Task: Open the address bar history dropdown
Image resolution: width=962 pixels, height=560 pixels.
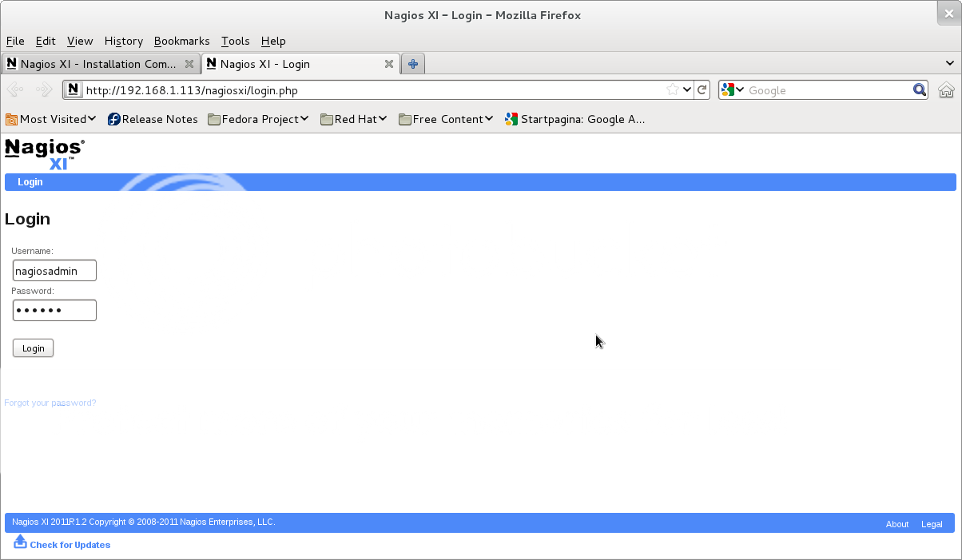Action: (x=686, y=89)
